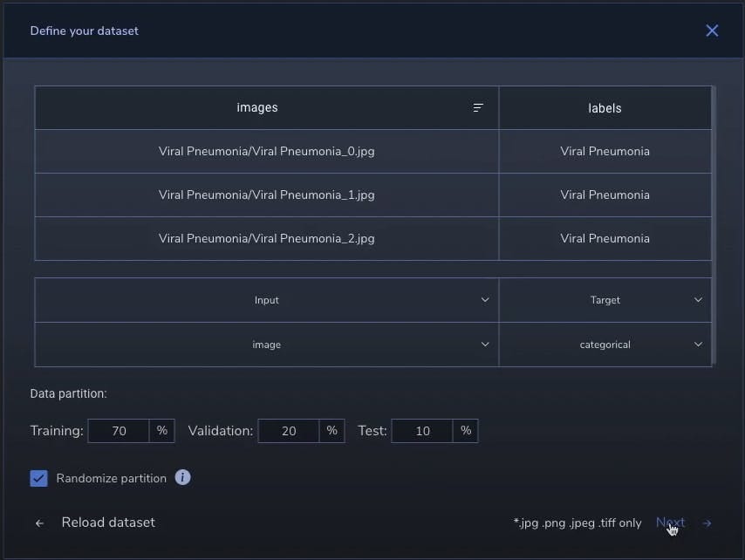Click the label cell for Viral Pneumonia_0.jpg row
The image size is (745, 560).
click(605, 152)
